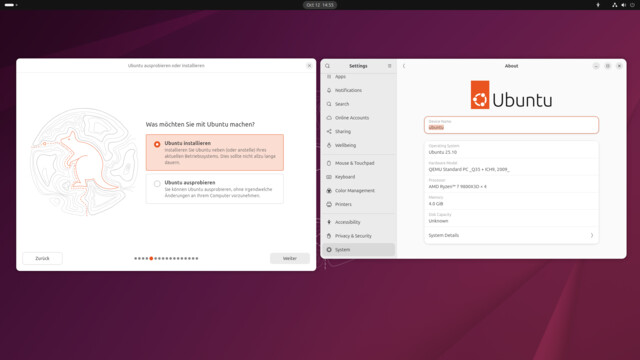The width and height of the screenshot is (640, 360).
Task: Click the 'Was möchten Sie mit Ubuntu machen?' heading
Action: pyautogui.click(x=200, y=124)
